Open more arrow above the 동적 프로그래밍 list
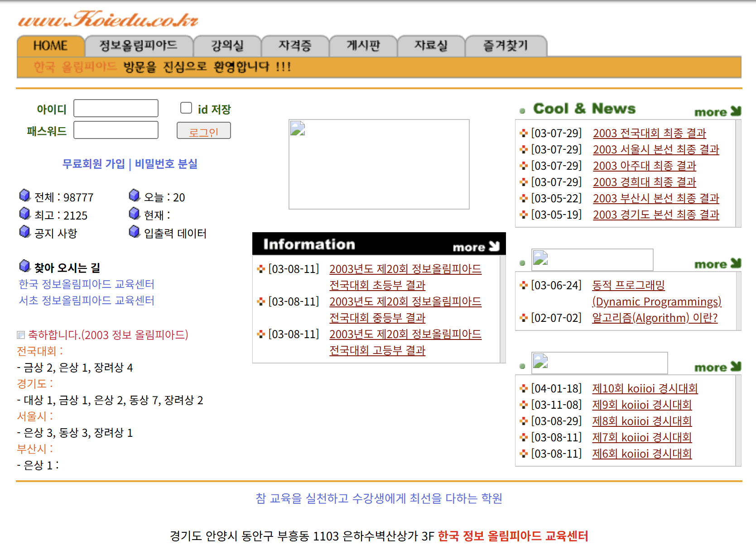Image resolution: width=756 pixels, height=545 pixels. pos(718,263)
